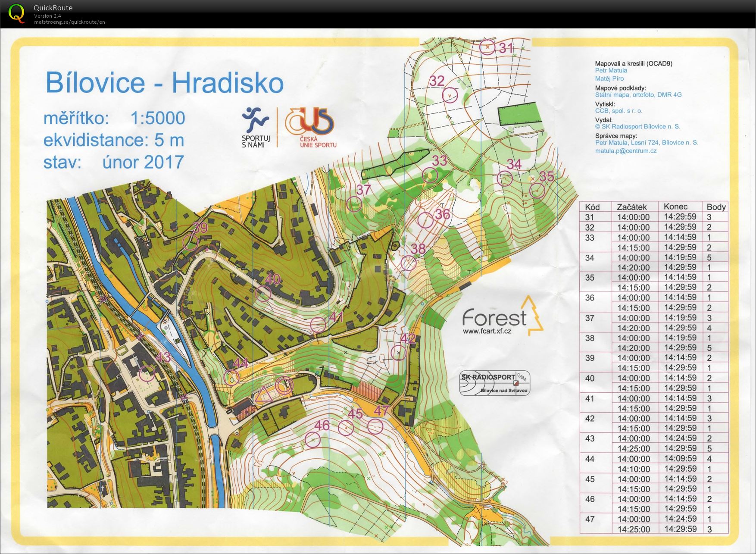Click the Bílovice - Hradisko map title
Image resolution: width=756 pixels, height=554 pixels.
[x=165, y=83]
